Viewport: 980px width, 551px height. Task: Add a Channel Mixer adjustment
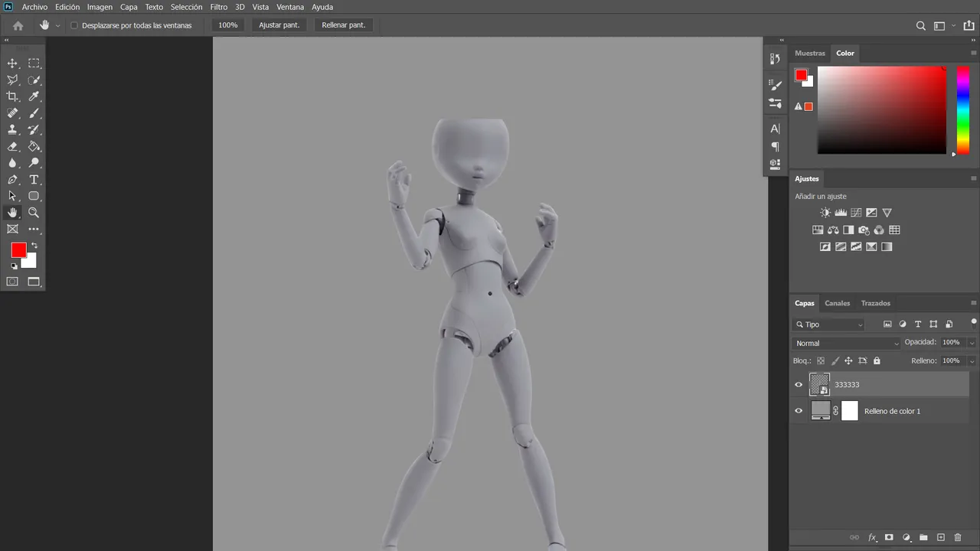879,230
